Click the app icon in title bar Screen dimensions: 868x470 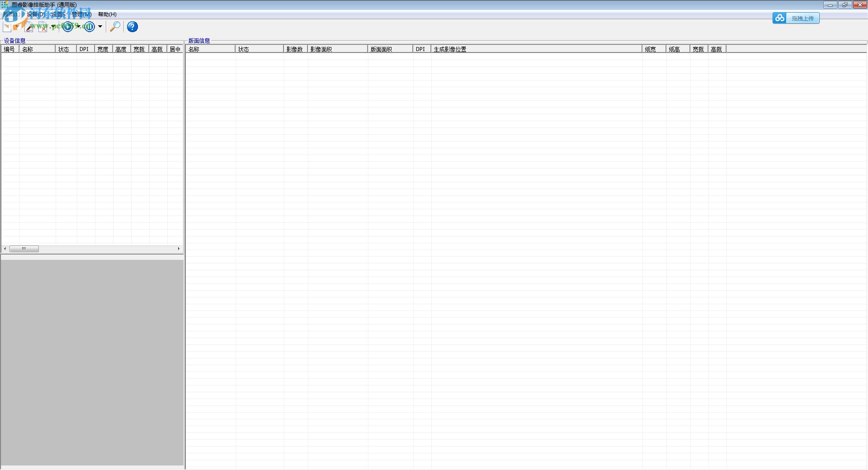coord(5,5)
